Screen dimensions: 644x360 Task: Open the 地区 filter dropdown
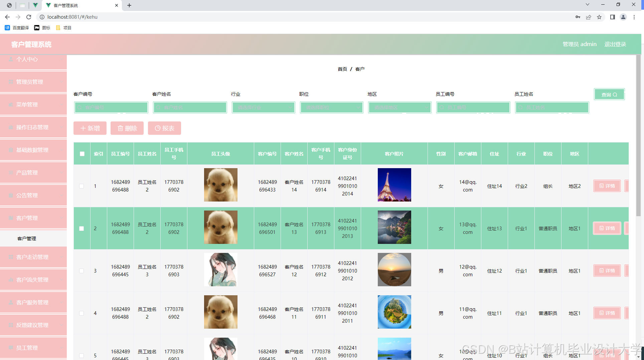click(399, 107)
